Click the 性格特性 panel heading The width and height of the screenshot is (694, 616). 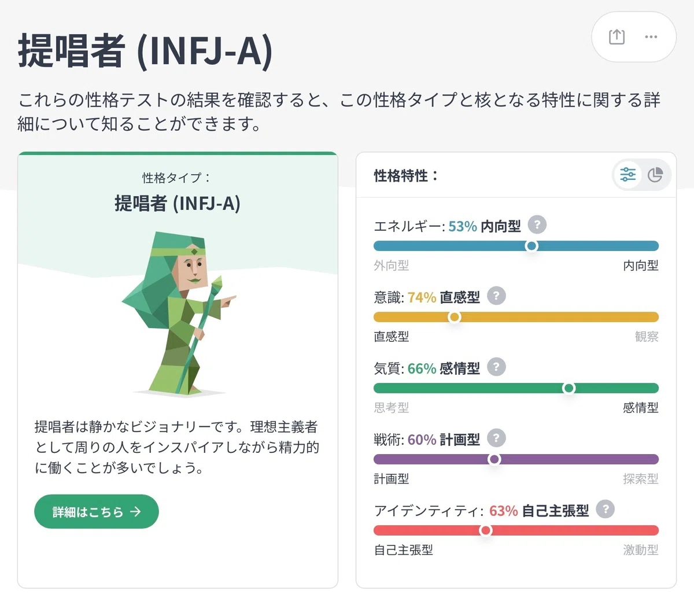click(x=406, y=175)
